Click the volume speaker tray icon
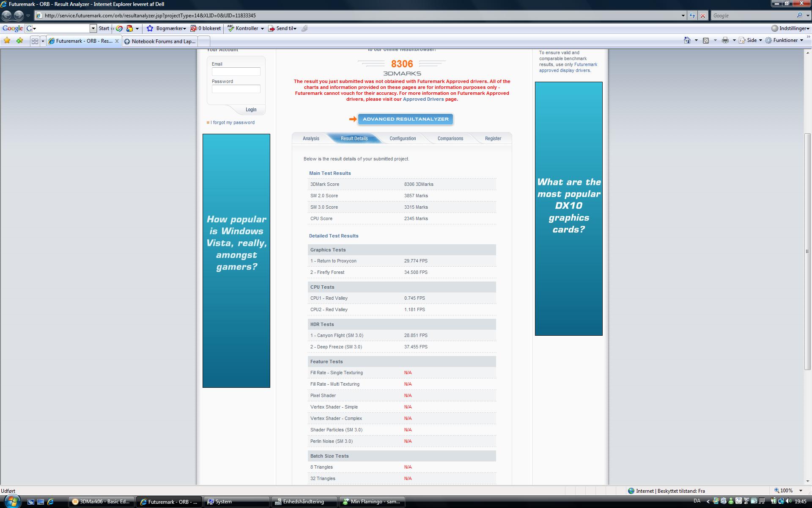 pos(788,501)
